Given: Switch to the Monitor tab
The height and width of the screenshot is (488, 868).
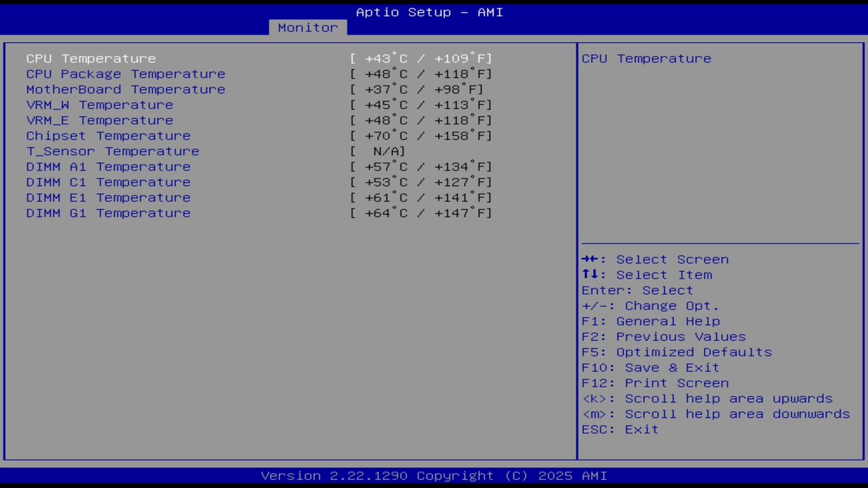Looking at the screenshot, I should (307, 27).
